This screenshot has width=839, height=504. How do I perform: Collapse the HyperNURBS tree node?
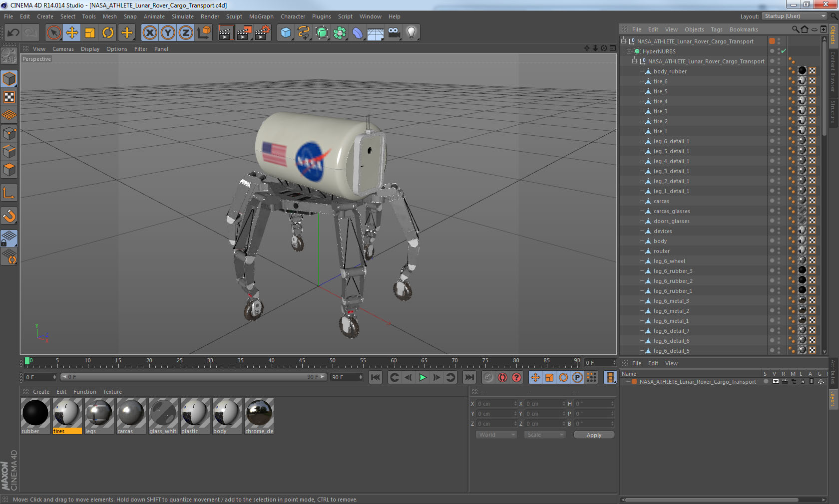click(629, 51)
